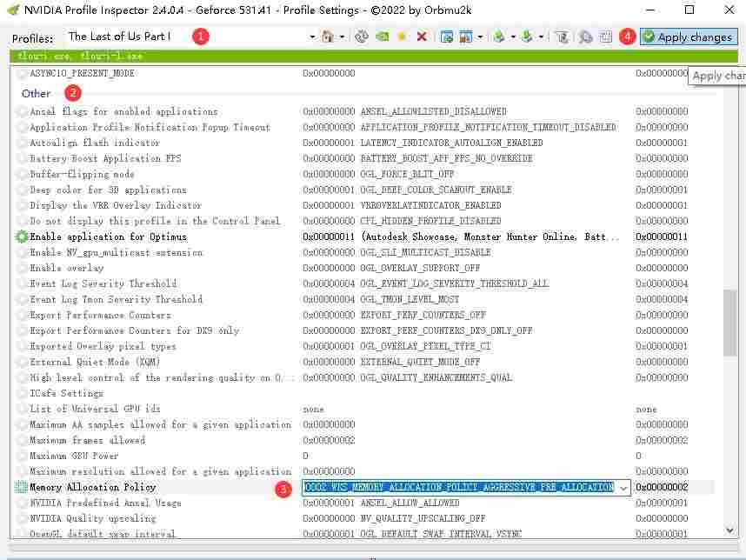Click the scrollbar down arrow of settings list
The image size is (746, 560).
tap(729, 530)
